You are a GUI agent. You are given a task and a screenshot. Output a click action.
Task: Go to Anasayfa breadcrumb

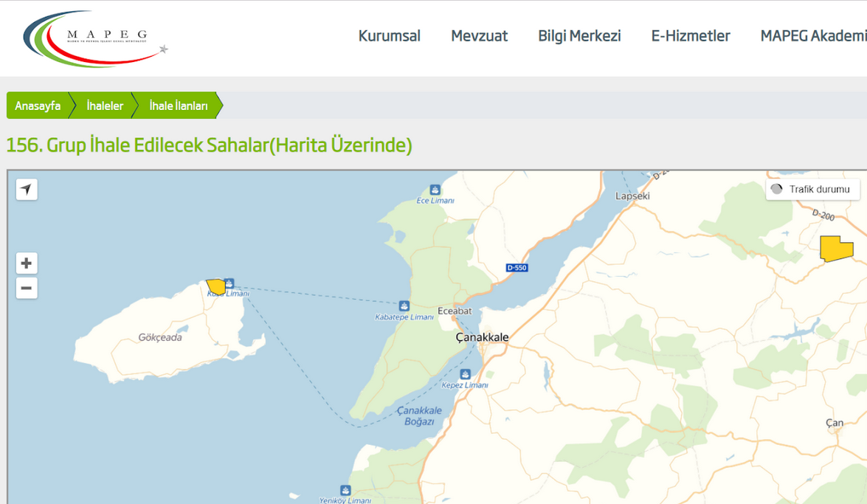click(x=38, y=106)
